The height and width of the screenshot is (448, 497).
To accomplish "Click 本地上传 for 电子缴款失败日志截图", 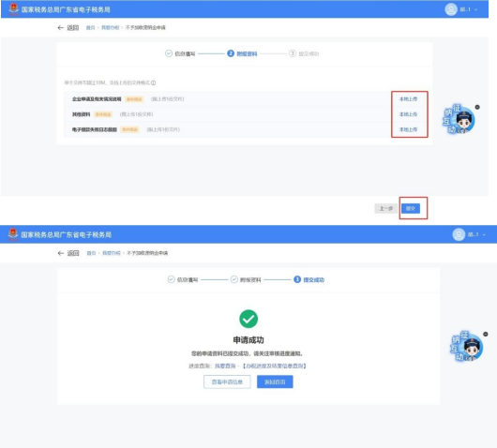I will point(408,129).
